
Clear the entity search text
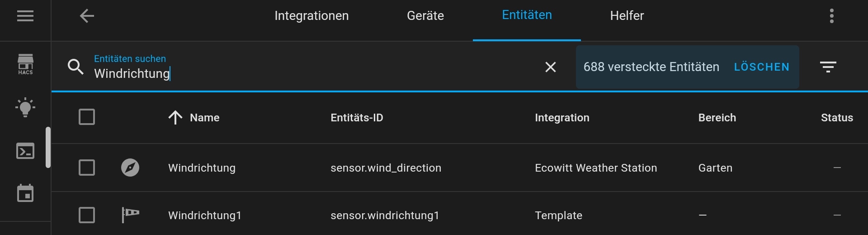pos(550,67)
